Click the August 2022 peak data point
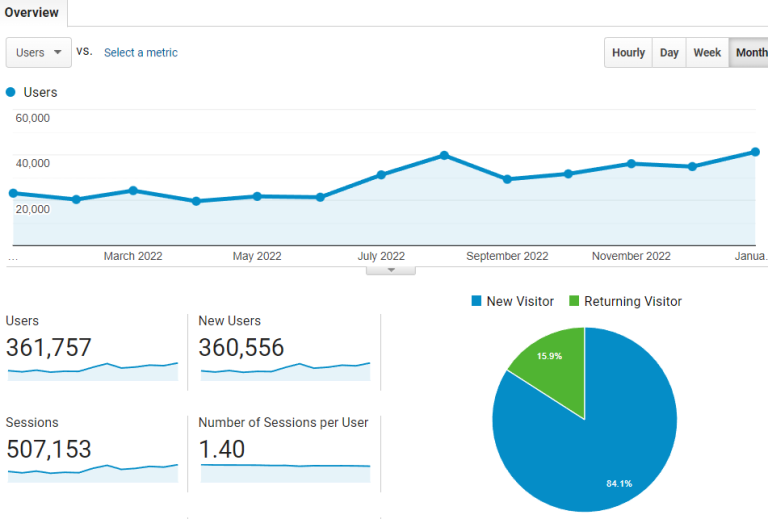This screenshot has height=519, width=768. pos(444,155)
